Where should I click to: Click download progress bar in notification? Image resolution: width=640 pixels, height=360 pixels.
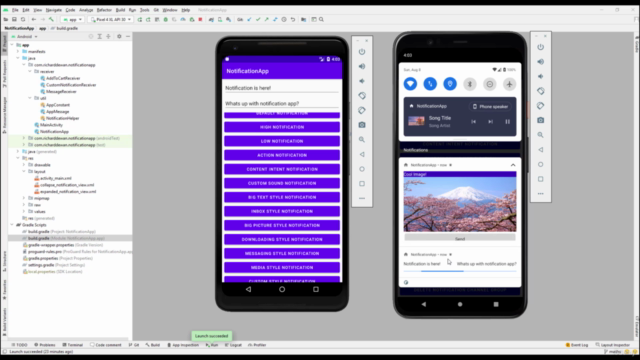click(x=460, y=271)
